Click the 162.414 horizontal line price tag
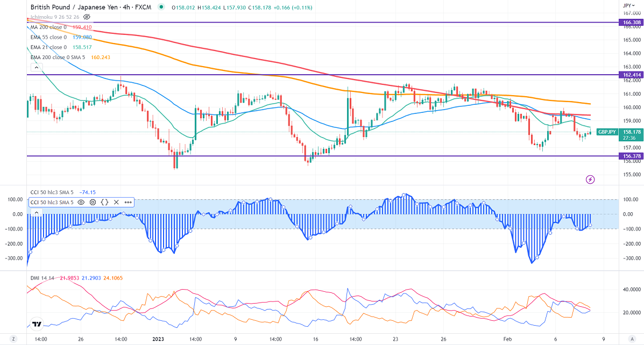The image size is (644, 345). pos(631,75)
